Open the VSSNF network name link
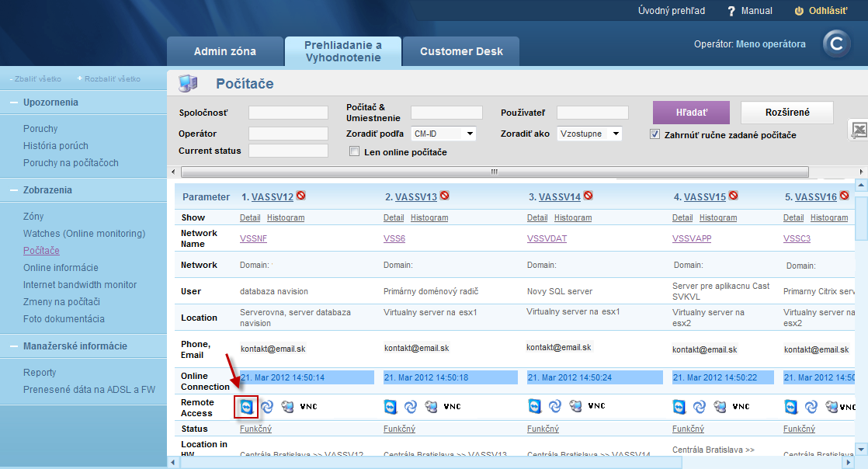The height and width of the screenshot is (469, 868). click(254, 238)
